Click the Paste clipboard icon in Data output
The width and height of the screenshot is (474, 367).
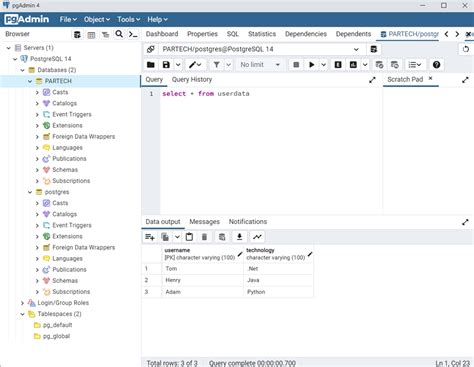click(189, 237)
